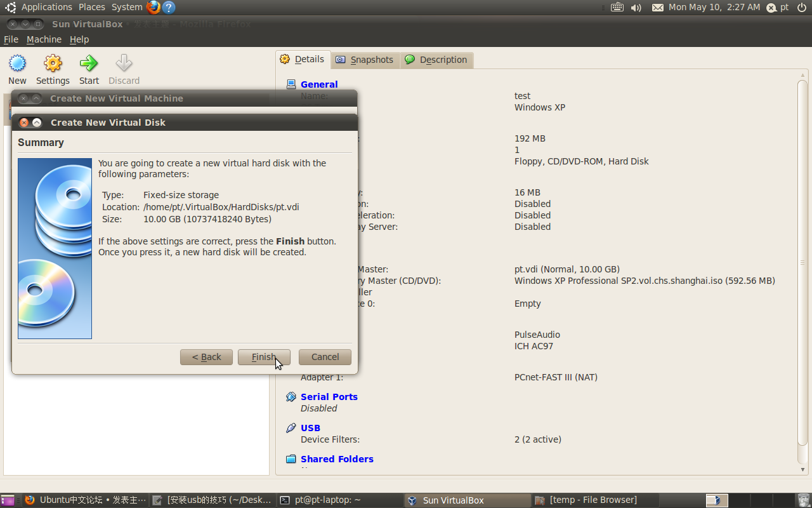This screenshot has width=812, height=508.
Task: Open the Help menu in VirtualBox
Action: [x=79, y=39]
